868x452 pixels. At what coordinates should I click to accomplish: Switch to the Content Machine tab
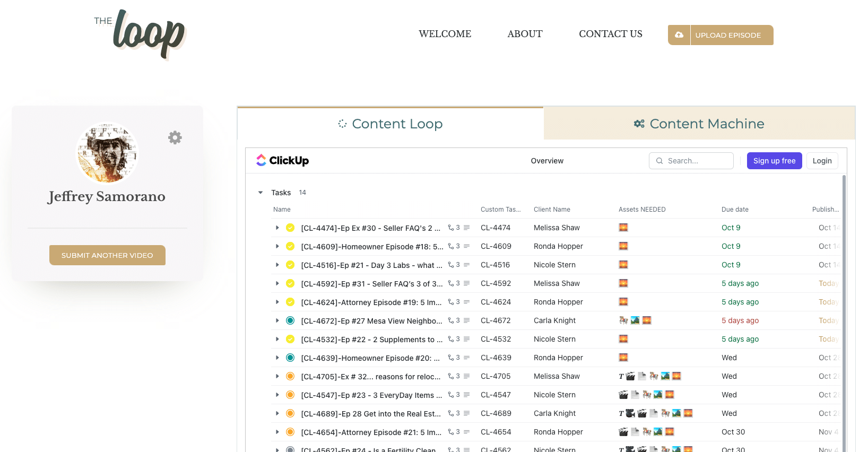click(699, 124)
